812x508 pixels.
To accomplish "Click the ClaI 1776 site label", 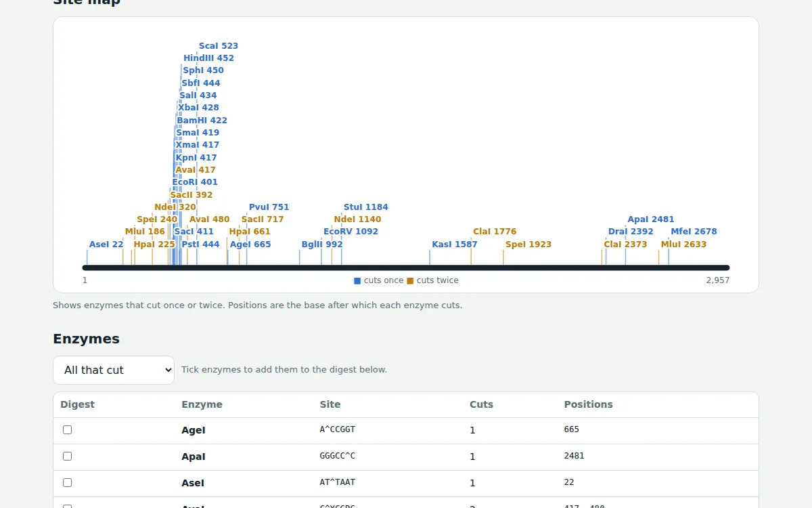I will click(x=495, y=232).
